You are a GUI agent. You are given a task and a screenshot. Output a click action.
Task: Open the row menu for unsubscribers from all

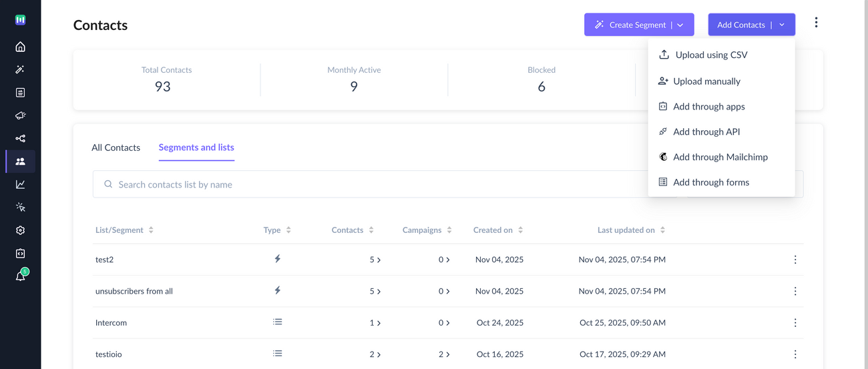795,291
